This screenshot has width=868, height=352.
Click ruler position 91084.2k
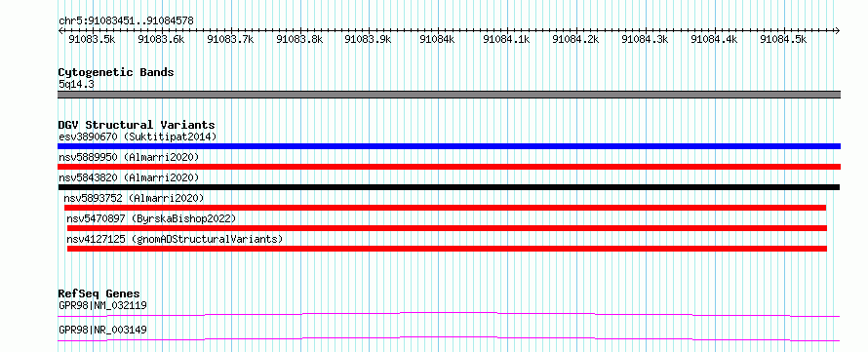575,39
